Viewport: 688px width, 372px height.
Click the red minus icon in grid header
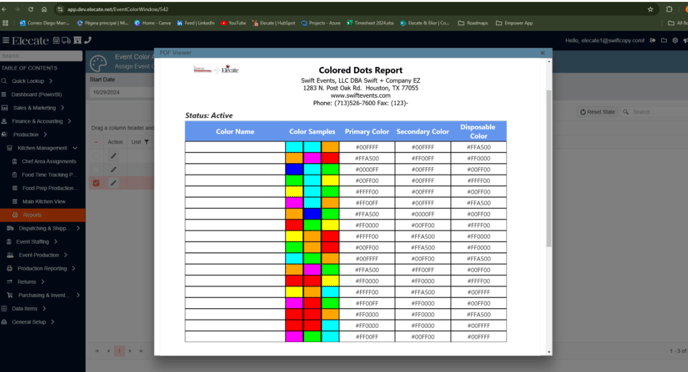[x=96, y=142]
